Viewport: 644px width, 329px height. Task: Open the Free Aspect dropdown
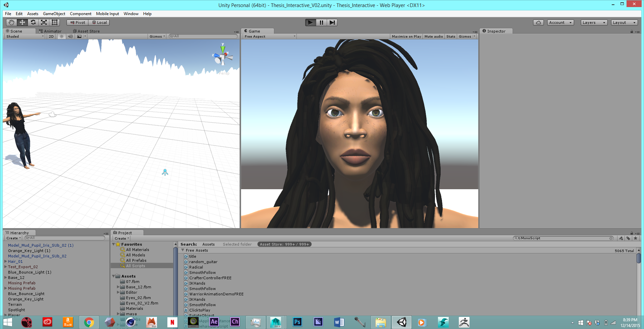tap(270, 36)
